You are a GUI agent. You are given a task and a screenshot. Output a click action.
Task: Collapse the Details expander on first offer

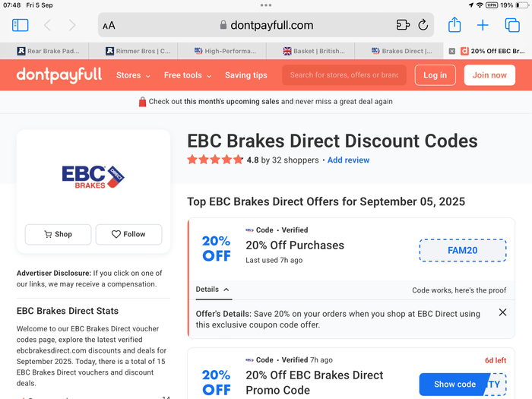click(212, 290)
